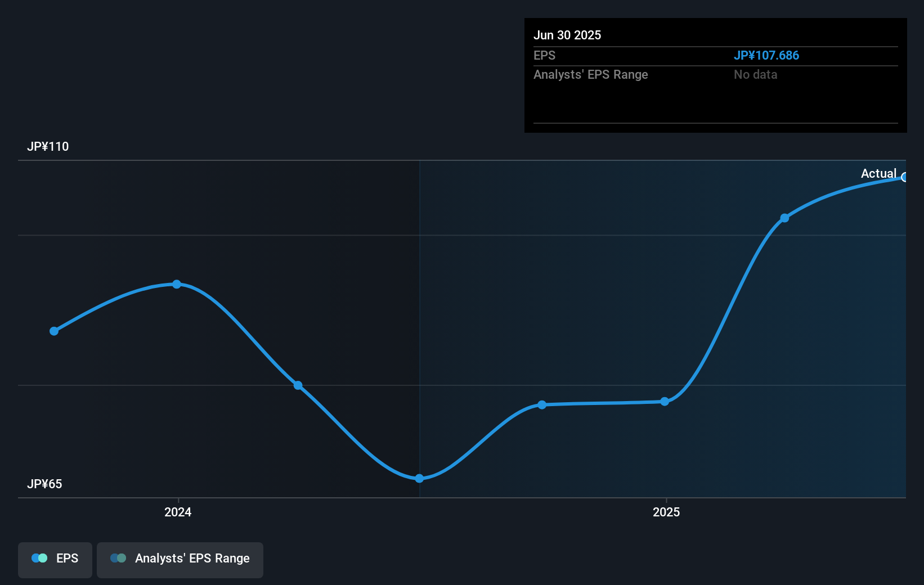The width and height of the screenshot is (924, 585).
Task: Select the data point near the 2025 gridline
Action: (665, 401)
